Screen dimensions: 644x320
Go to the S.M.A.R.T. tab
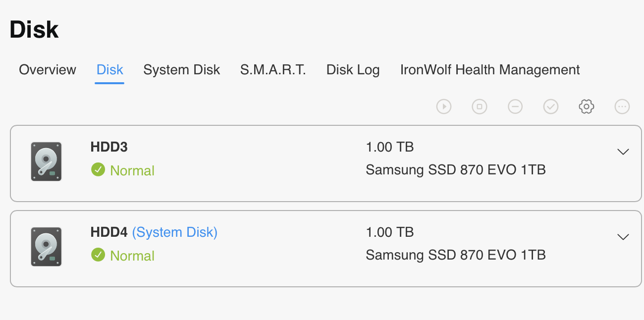pyautogui.click(x=273, y=70)
